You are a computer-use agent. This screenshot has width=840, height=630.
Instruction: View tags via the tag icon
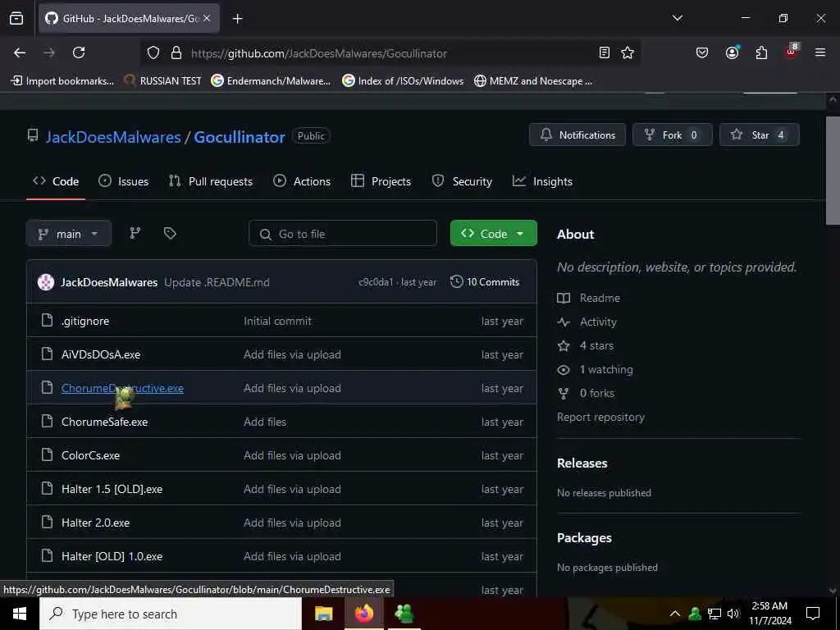[x=170, y=233]
